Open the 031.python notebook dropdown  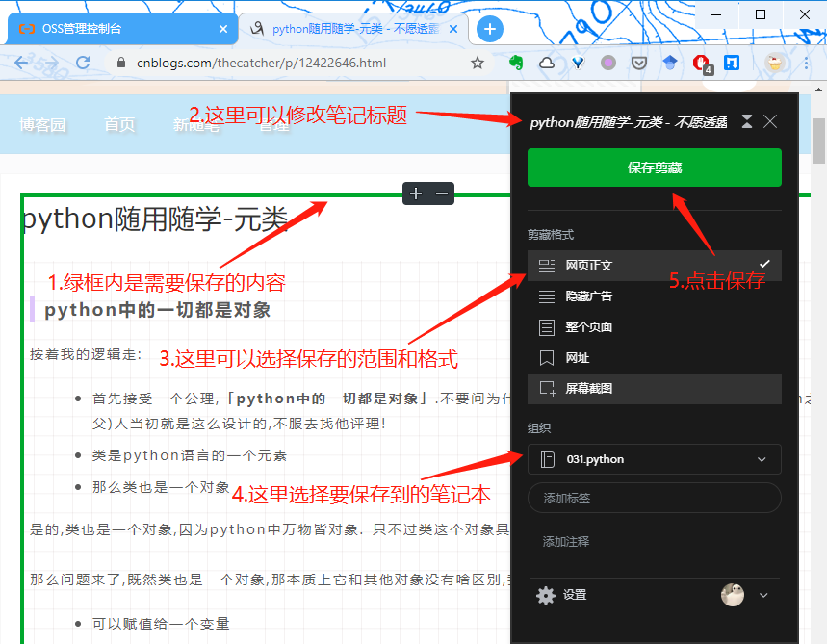click(x=654, y=459)
